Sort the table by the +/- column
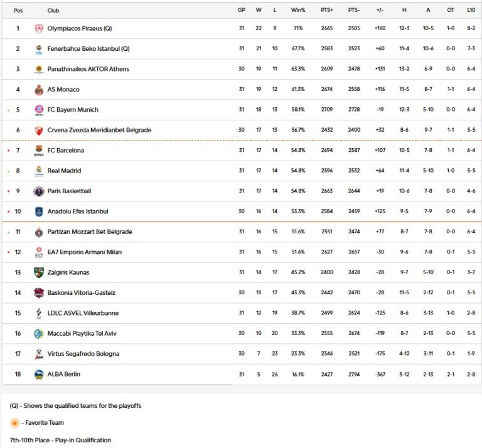Viewport: 482px width, 448px height. [x=380, y=10]
